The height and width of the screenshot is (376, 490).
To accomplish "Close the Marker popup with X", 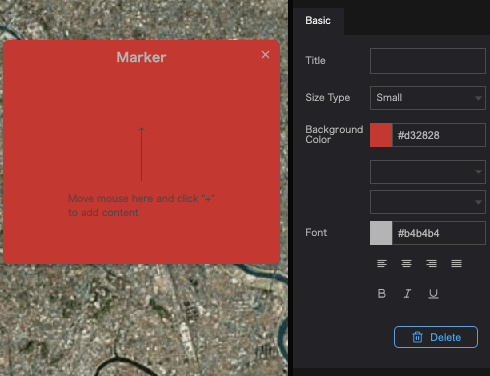I will click(265, 55).
